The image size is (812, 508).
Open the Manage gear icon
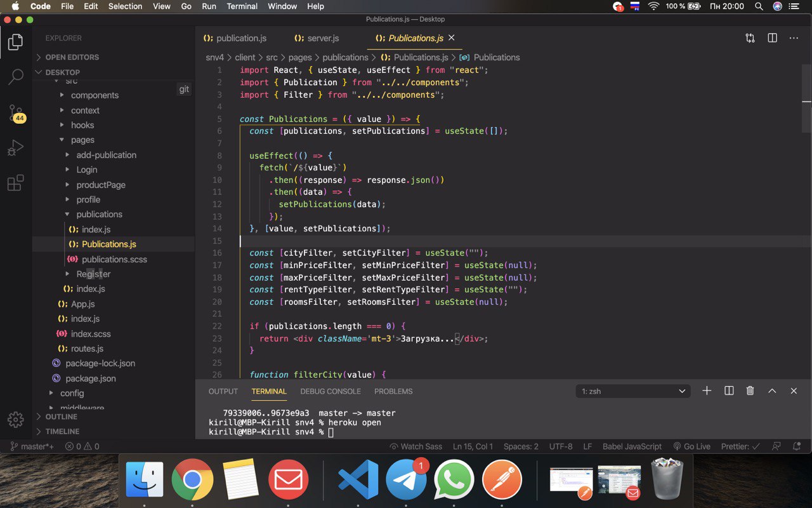pos(16,419)
